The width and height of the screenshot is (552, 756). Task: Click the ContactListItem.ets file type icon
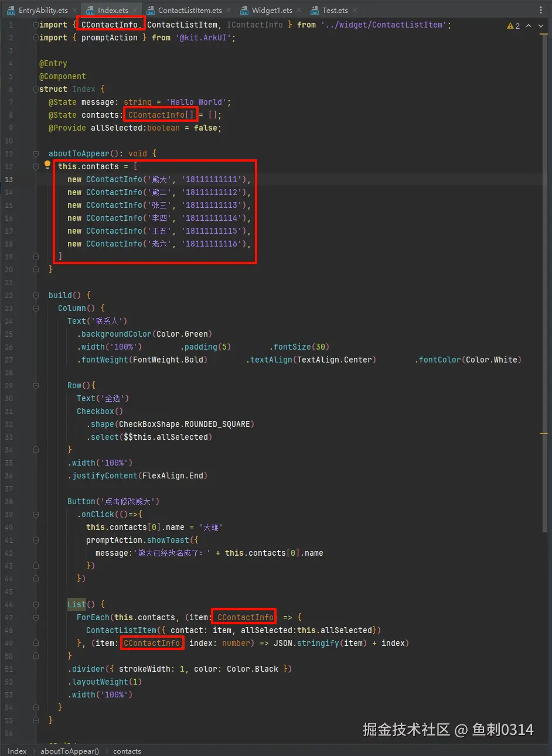pos(151,11)
